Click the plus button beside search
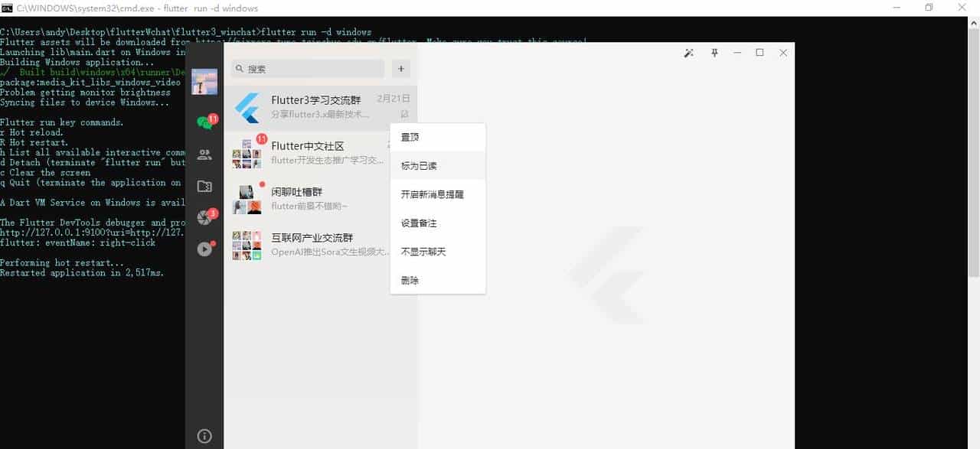Image resolution: width=980 pixels, height=449 pixels. (x=400, y=69)
